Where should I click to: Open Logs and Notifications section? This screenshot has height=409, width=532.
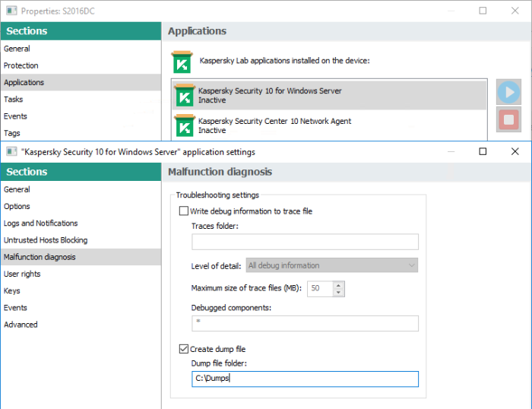(x=40, y=224)
